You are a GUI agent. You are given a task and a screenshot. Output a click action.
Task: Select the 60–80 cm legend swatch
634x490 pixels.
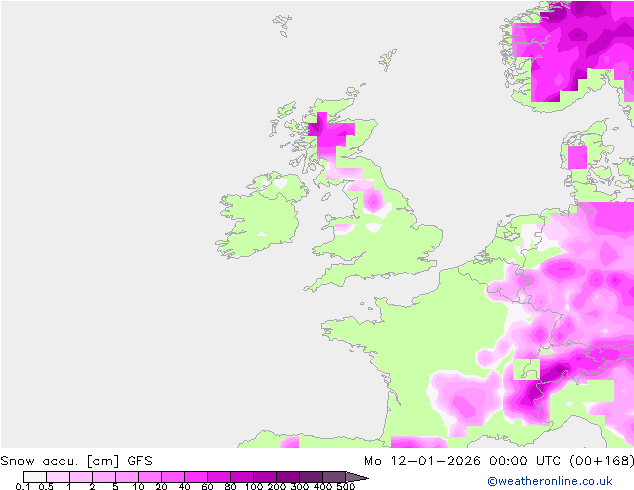(219, 477)
